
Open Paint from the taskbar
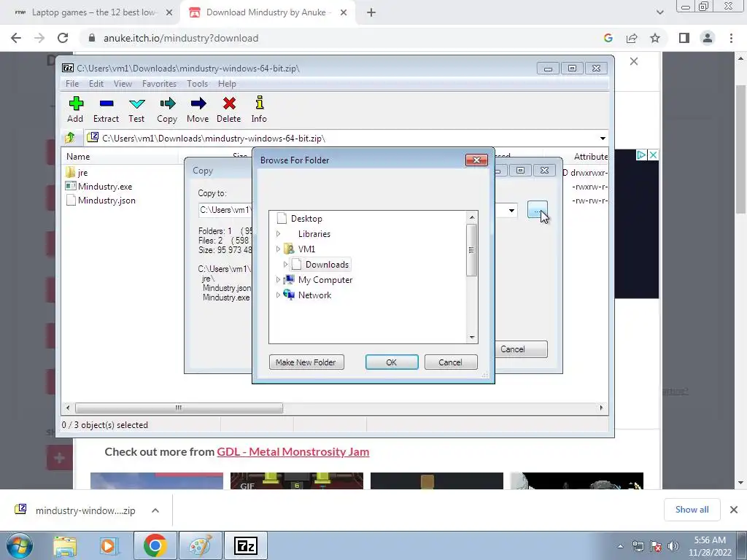(200, 545)
